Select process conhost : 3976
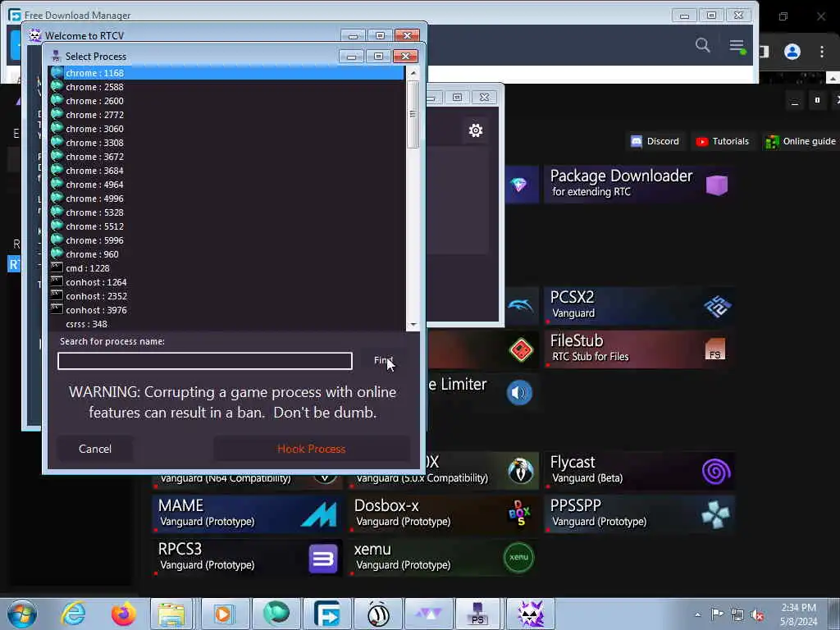 226,309
